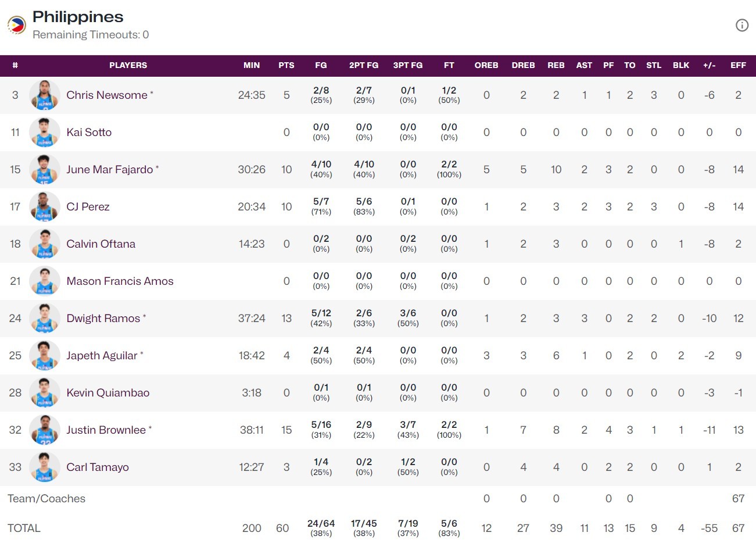This screenshot has height=543, width=756.
Task: Open Chris Newsome's player photo
Action: click(45, 95)
